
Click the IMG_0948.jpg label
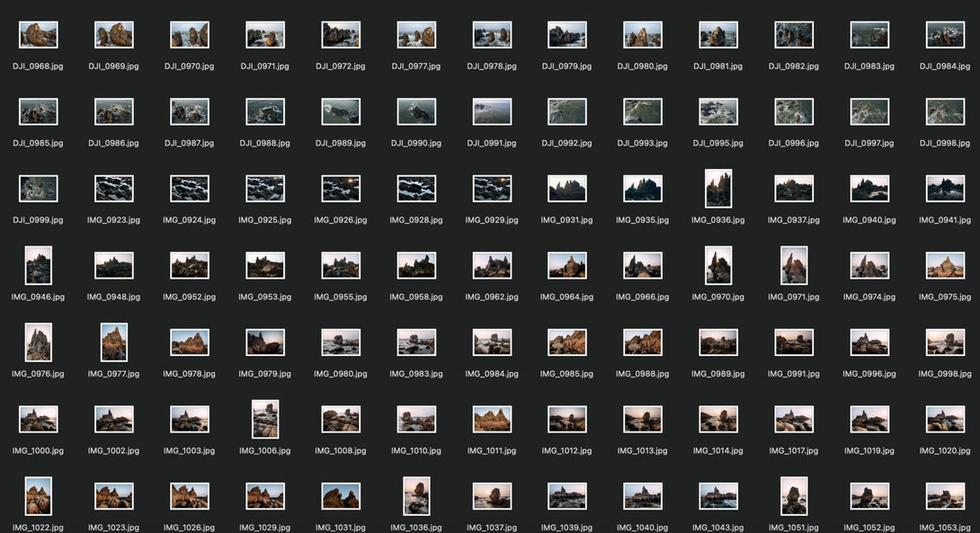tap(114, 297)
